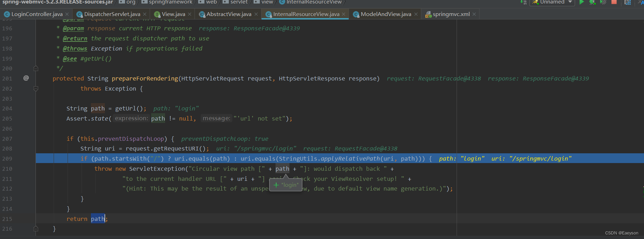Click the green Run button
Viewport: 644px width, 239px height.
tap(581, 2)
